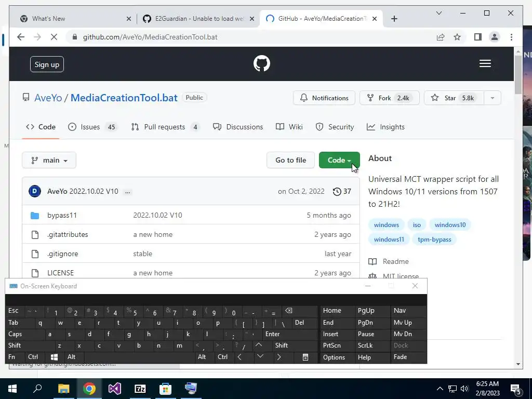Select the Code repository tab

pos(41,127)
